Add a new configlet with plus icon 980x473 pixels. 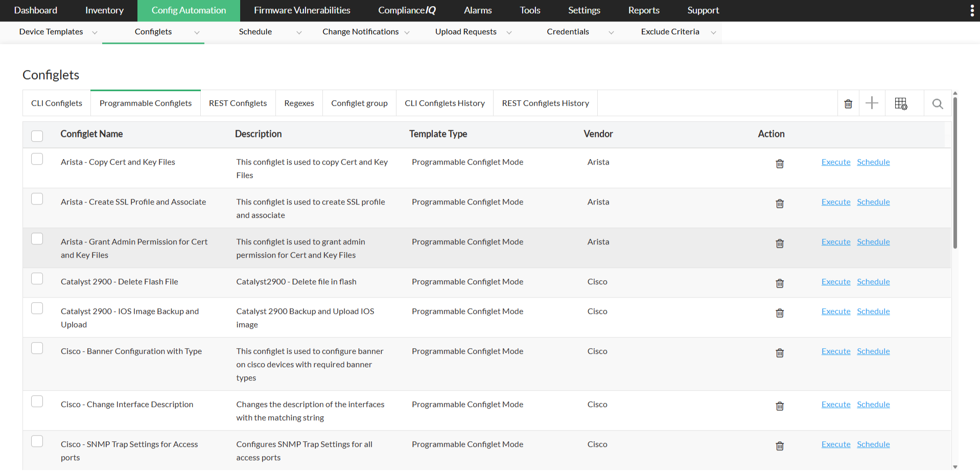point(872,103)
